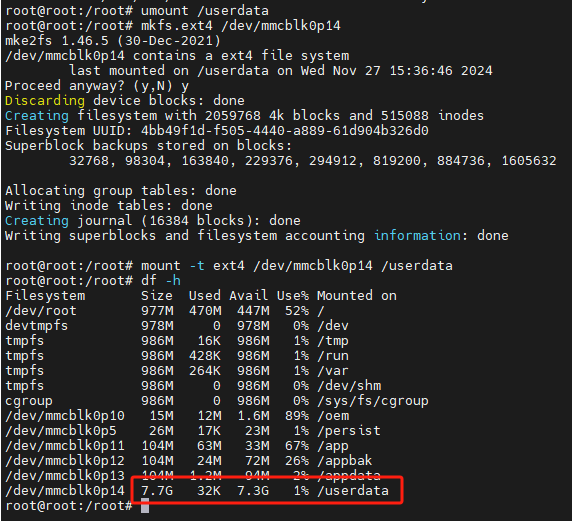
Task: Click the devtmpfs filesystem entry
Action: (x=36, y=326)
